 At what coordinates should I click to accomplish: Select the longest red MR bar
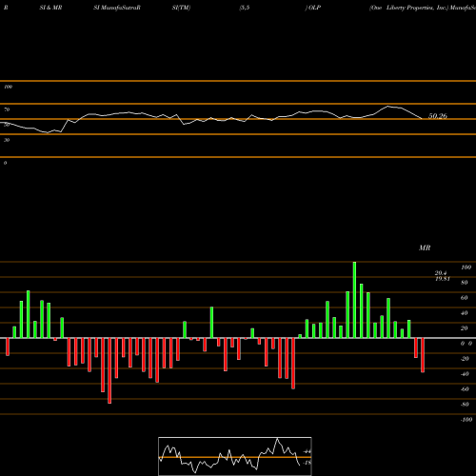pyautogui.click(x=109, y=370)
